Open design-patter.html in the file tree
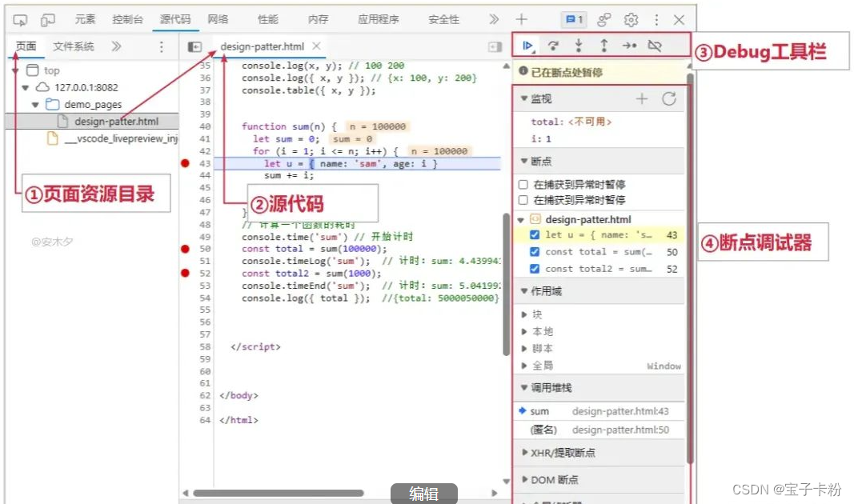 117,122
